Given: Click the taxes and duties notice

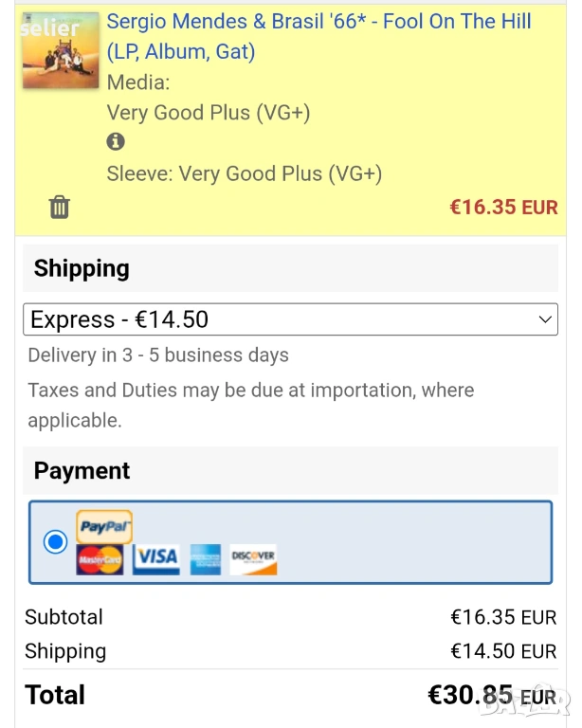Looking at the screenshot, I should click(251, 405).
